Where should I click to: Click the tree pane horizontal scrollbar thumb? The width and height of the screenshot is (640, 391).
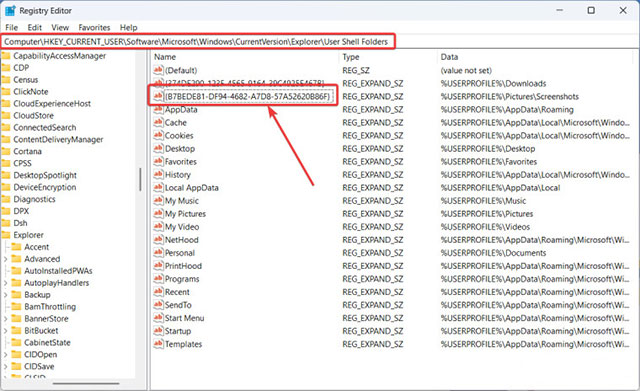[x=86, y=384]
